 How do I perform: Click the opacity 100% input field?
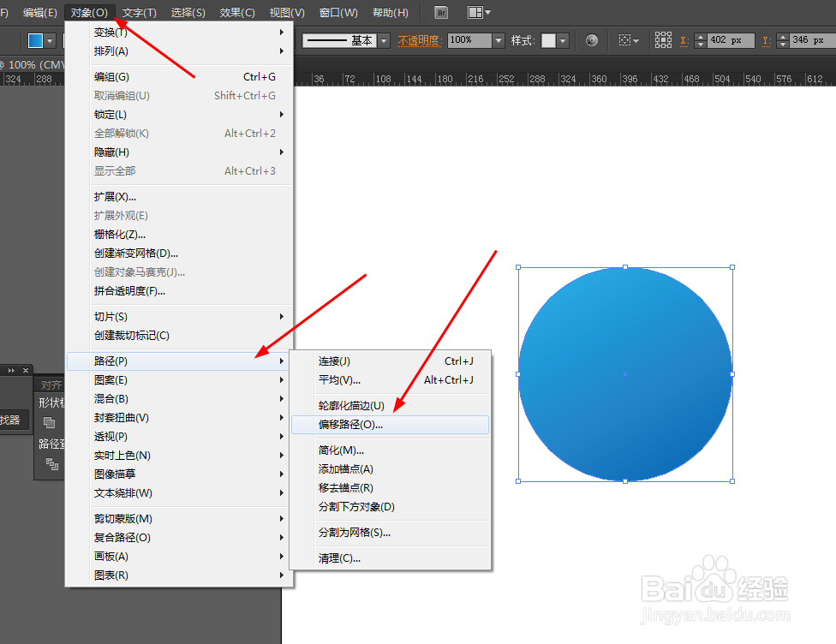(x=469, y=40)
